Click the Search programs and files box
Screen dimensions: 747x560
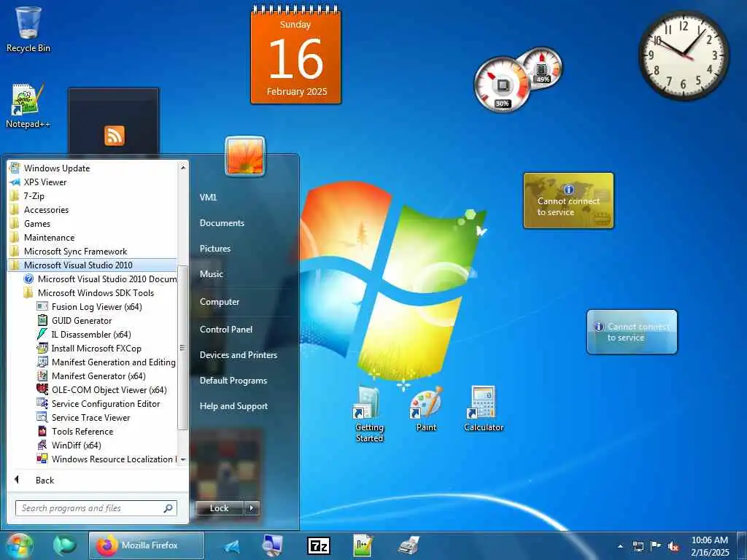pos(96,508)
